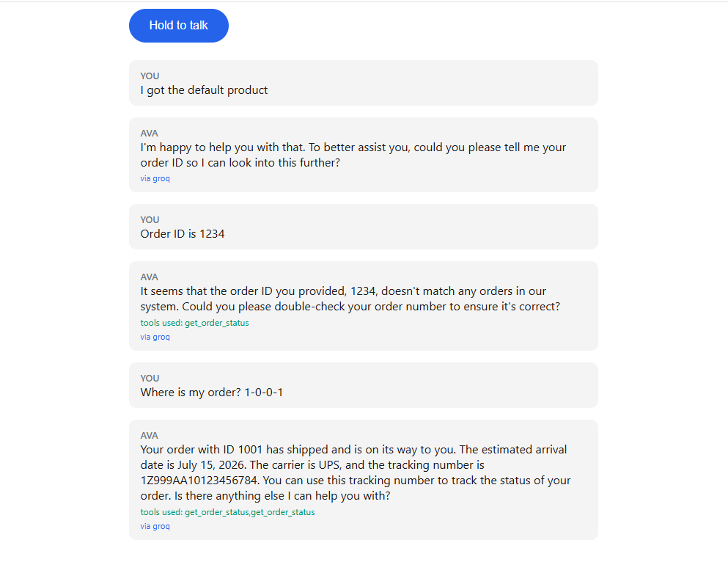Click 'tools used: get_order_status' label
This screenshot has width=728, height=562.
(x=194, y=323)
